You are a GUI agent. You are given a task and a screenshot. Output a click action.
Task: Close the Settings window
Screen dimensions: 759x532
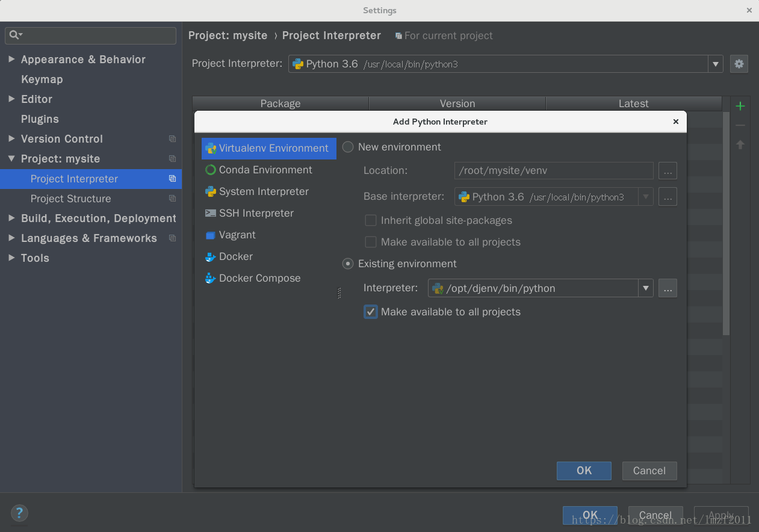coord(749,10)
